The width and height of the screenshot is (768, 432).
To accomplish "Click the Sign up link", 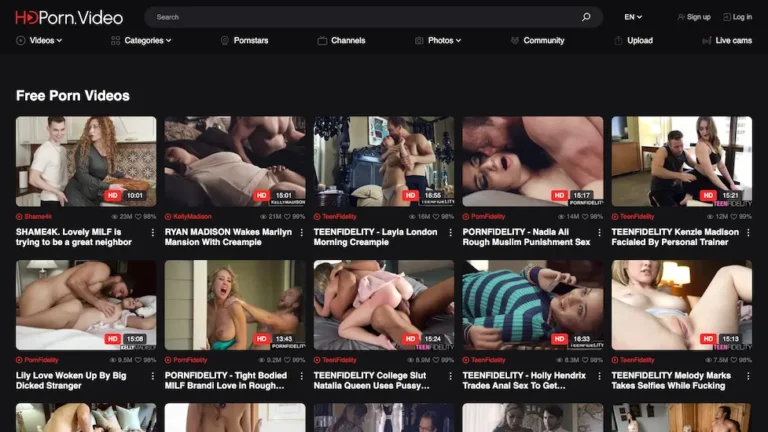I will [694, 17].
